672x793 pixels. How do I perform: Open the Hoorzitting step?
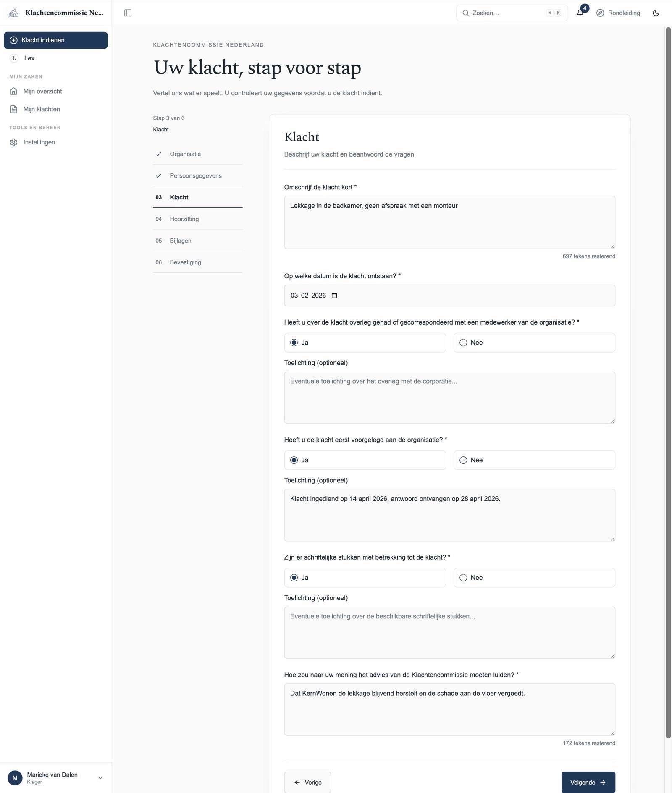pyautogui.click(x=198, y=219)
